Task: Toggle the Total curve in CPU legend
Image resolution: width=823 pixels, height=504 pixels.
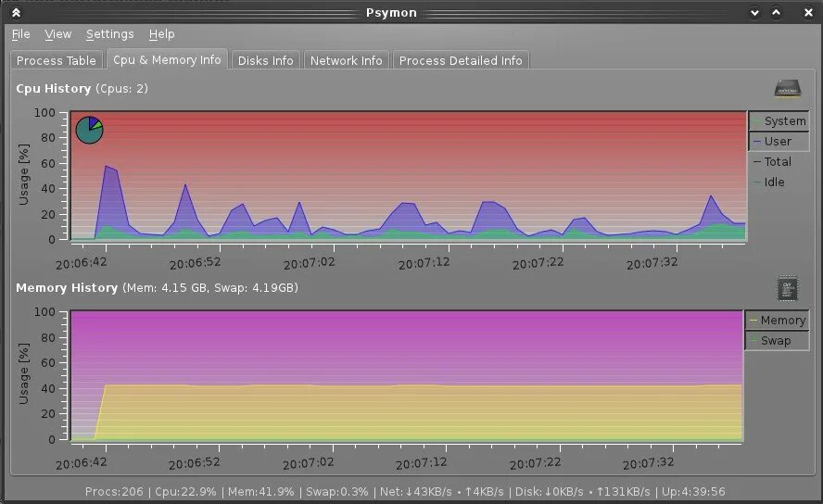Action: tap(779, 162)
